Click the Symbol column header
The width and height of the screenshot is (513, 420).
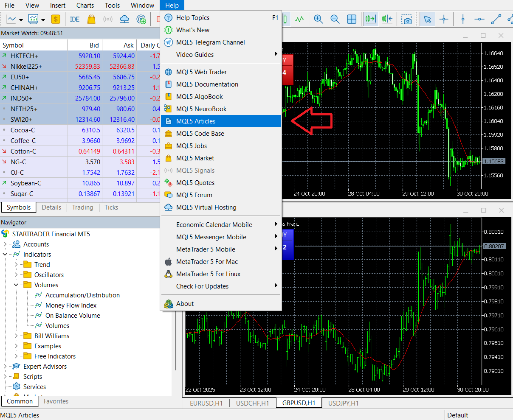pos(34,45)
